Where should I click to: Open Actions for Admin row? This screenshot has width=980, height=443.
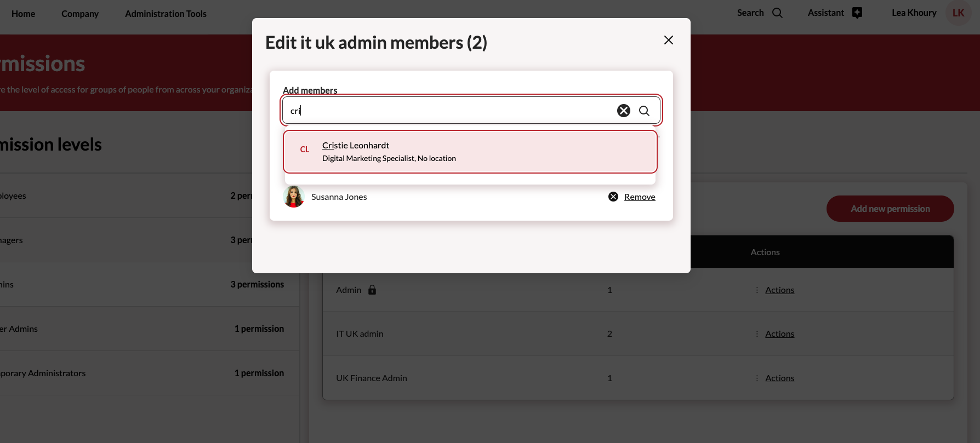click(x=779, y=290)
